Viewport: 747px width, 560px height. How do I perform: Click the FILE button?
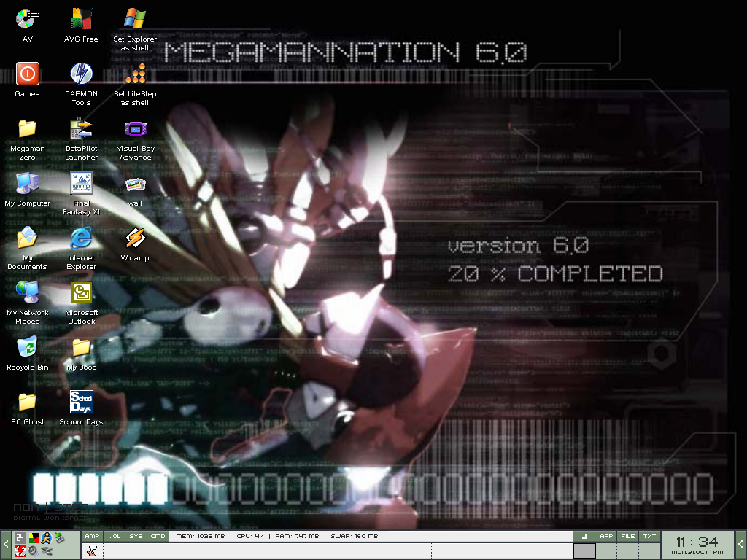(628, 536)
